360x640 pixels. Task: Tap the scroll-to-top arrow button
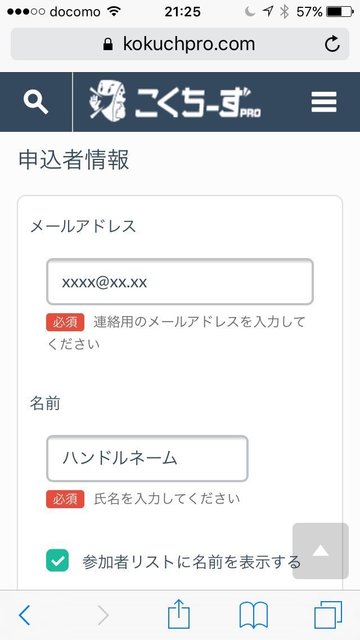pos(320,551)
